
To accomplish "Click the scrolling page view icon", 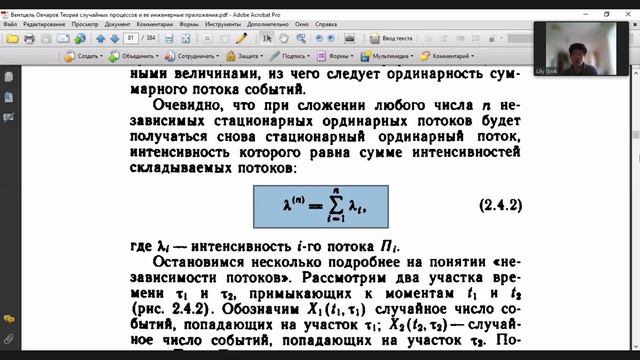I will coord(169,39).
